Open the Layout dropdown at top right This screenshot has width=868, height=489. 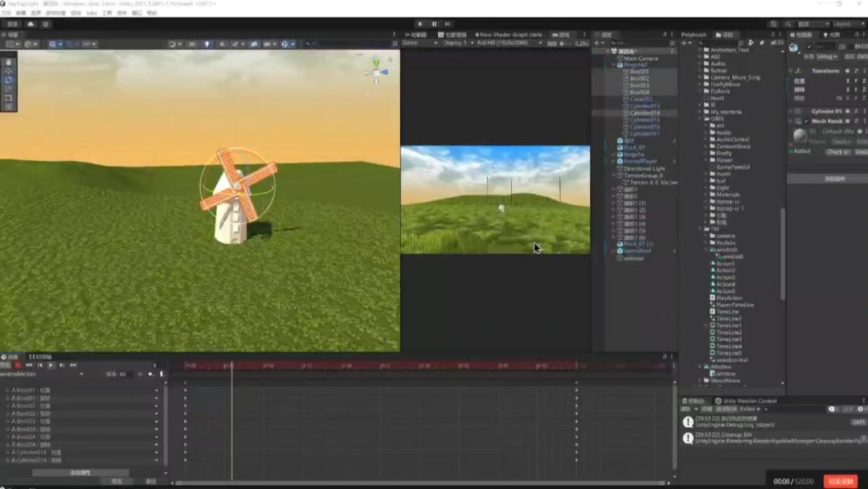(845, 24)
